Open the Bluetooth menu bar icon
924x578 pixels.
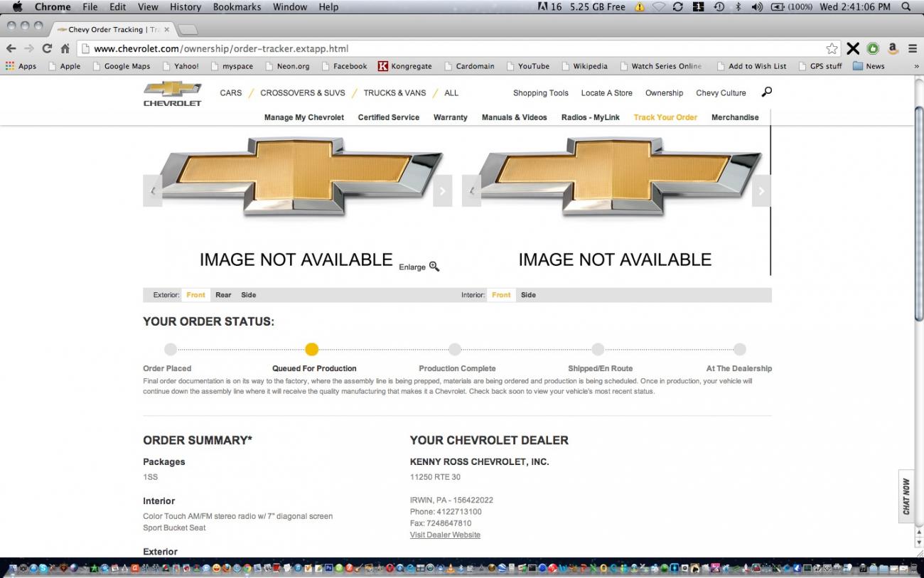(x=736, y=6)
